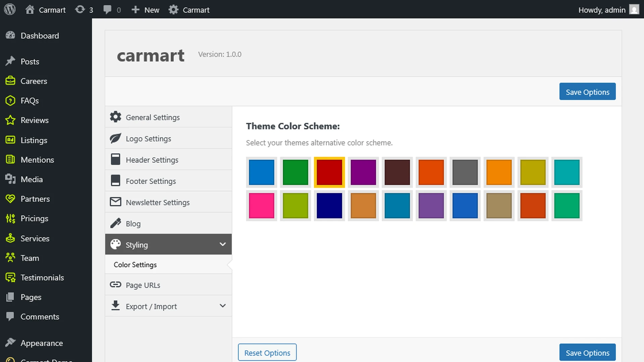Viewport: 644px width, 362px height.
Task: Select the olive yellow color swatch
Action: tap(533, 172)
